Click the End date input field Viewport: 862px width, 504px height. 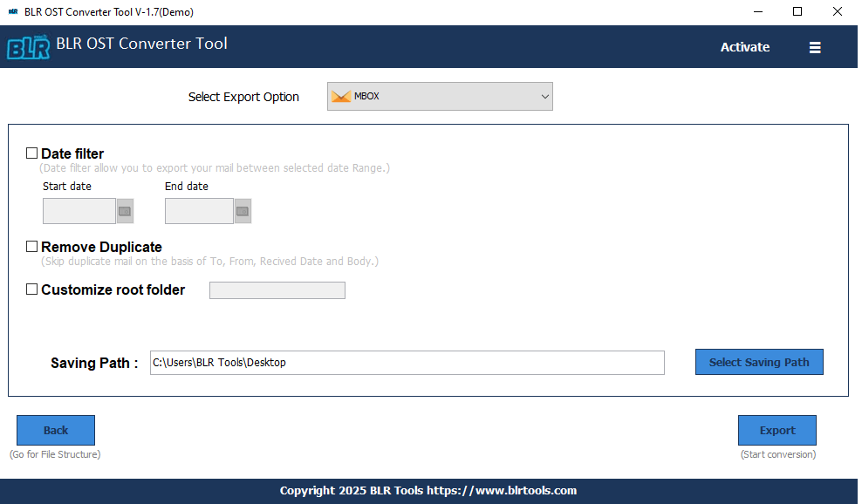pyautogui.click(x=199, y=211)
